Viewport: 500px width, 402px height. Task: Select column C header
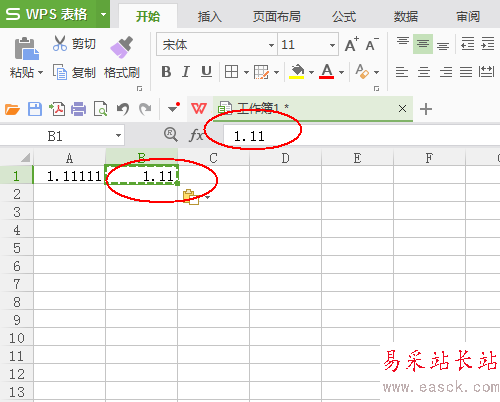tap(213, 158)
